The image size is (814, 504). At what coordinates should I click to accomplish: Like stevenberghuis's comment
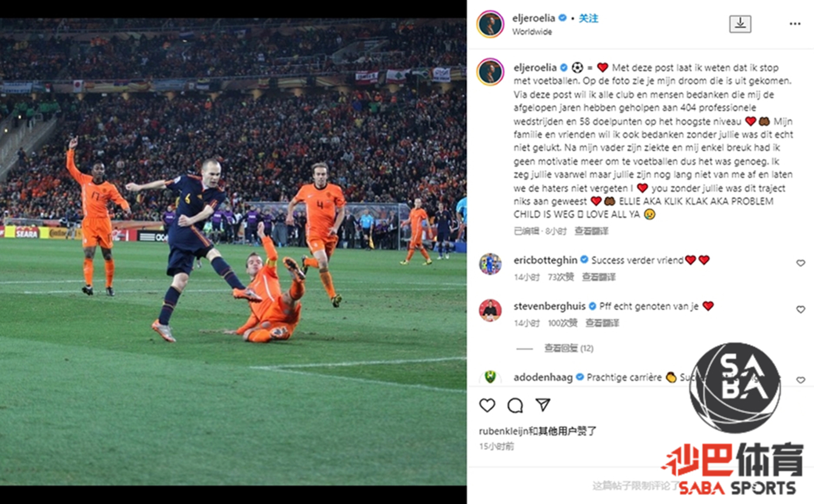(x=801, y=309)
